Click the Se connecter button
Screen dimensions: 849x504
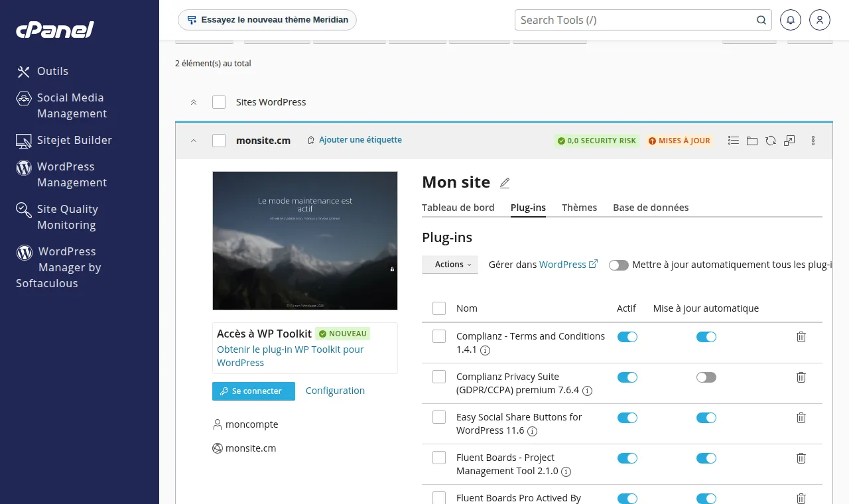tap(253, 391)
